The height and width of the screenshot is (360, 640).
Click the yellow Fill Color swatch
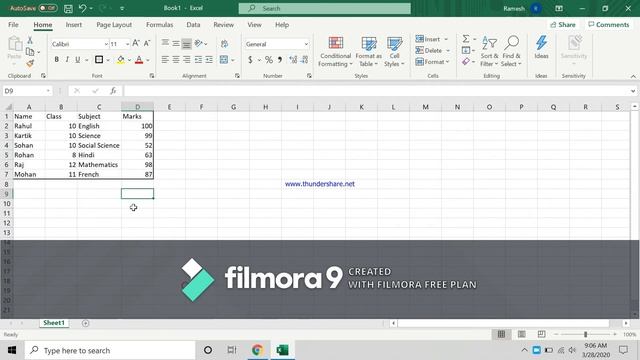click(x=121, y=60)
